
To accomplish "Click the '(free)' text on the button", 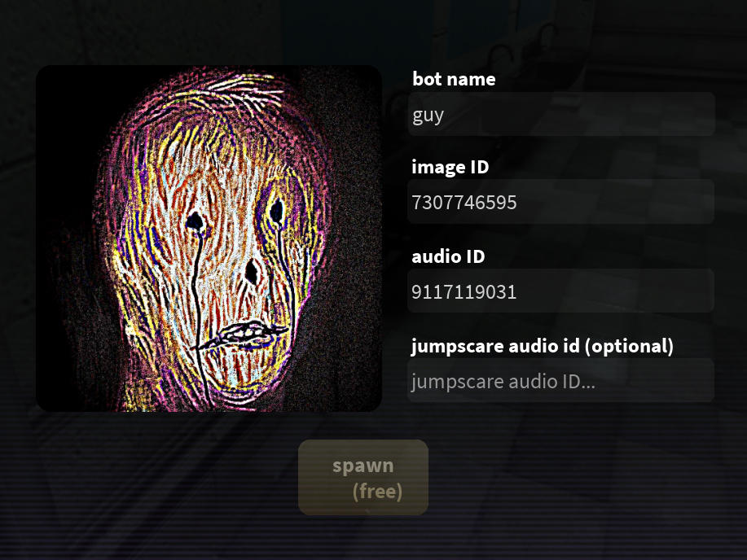I will [377, 491].
